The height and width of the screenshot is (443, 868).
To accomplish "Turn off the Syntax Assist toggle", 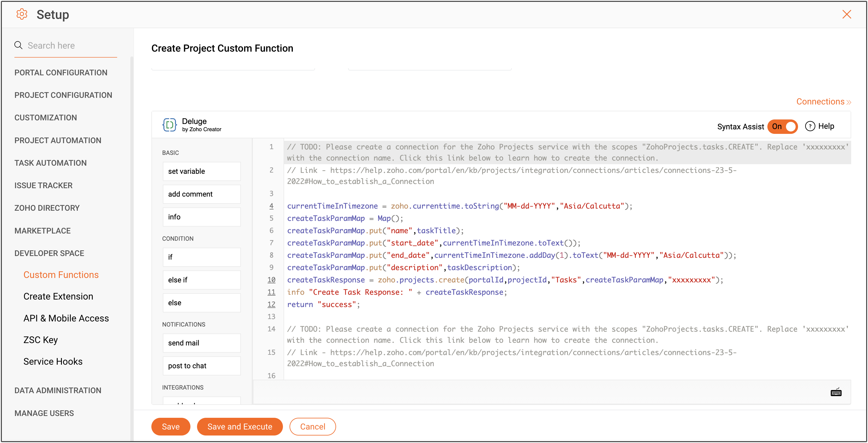I will coord(783,127).
